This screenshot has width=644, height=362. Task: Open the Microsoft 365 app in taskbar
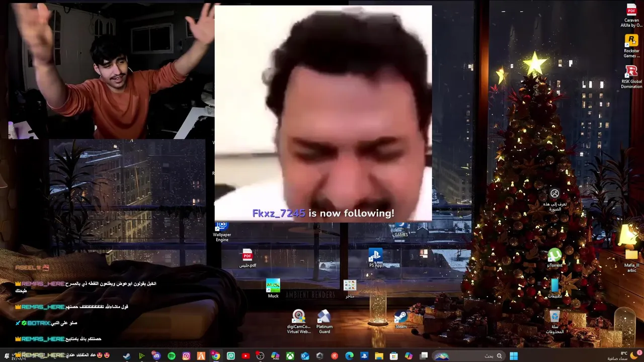275,356
